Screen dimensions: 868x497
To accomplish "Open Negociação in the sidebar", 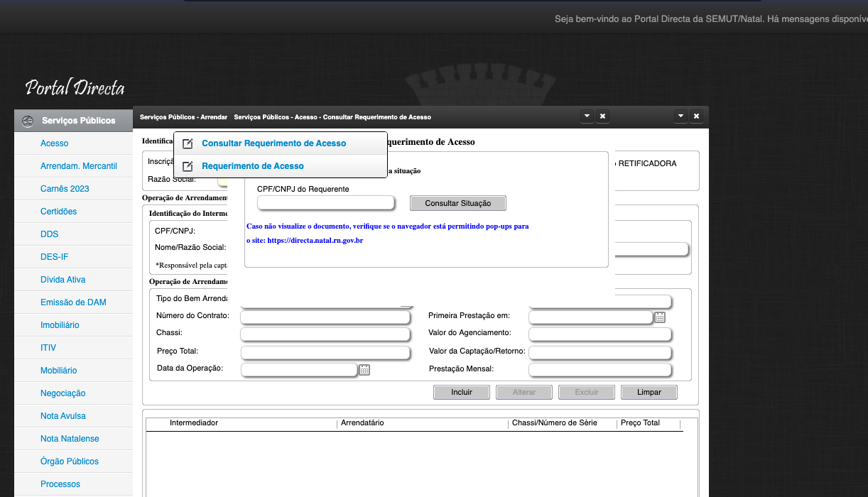I will click(x=63, y=393).
